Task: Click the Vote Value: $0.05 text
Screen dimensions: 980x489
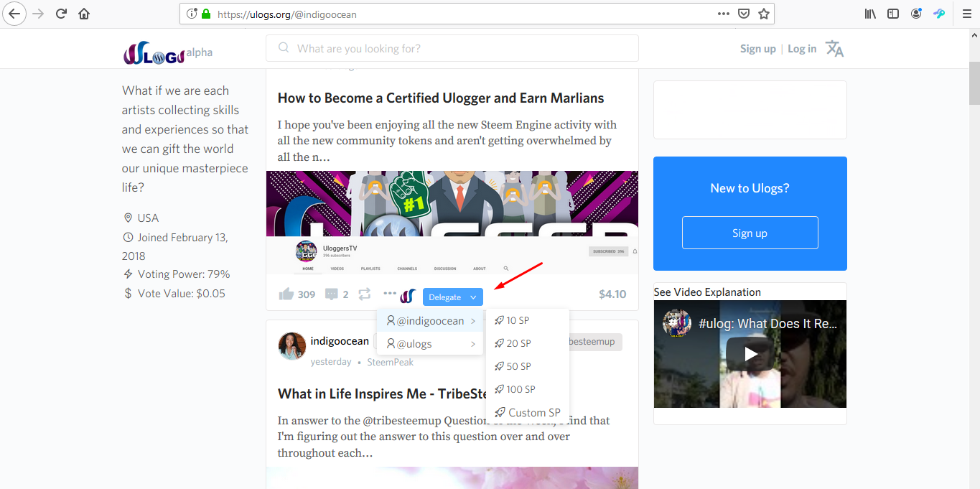Action: (182, 294)
